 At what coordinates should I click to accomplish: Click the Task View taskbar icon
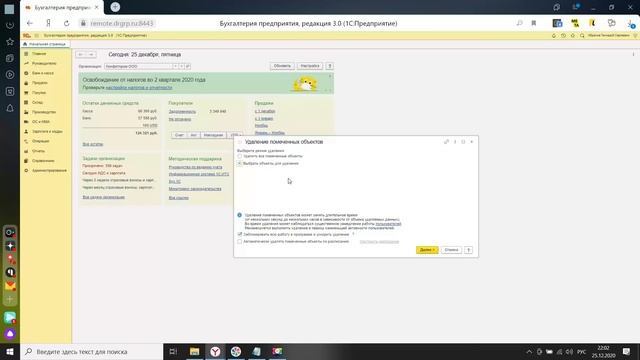(173, 351)
